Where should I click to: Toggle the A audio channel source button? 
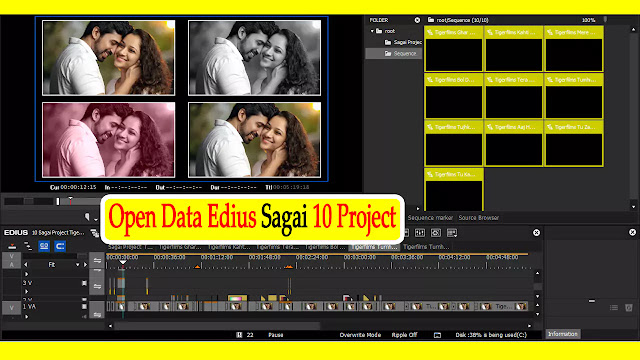point(11,264)
